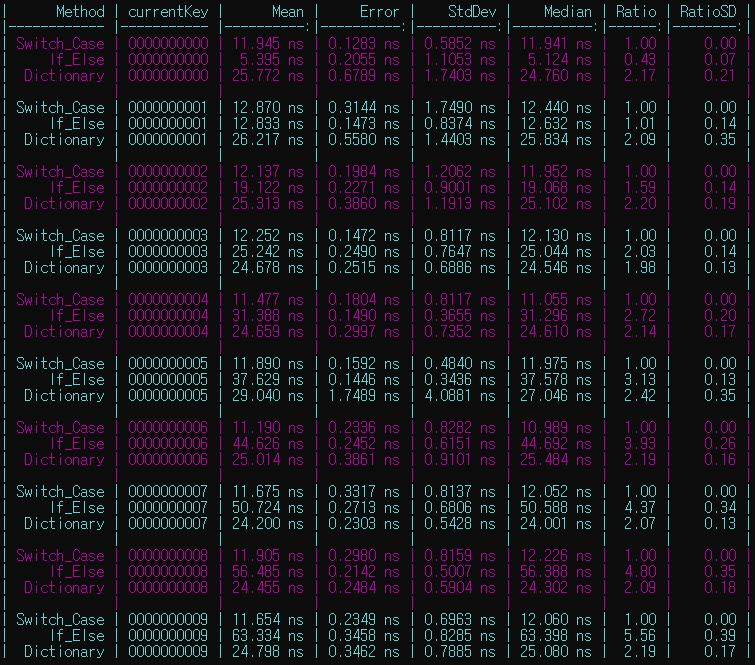Click the StdDev value 1.7490 ns
The width and height of the screenshot is (755, 665).
pos(459,107)
